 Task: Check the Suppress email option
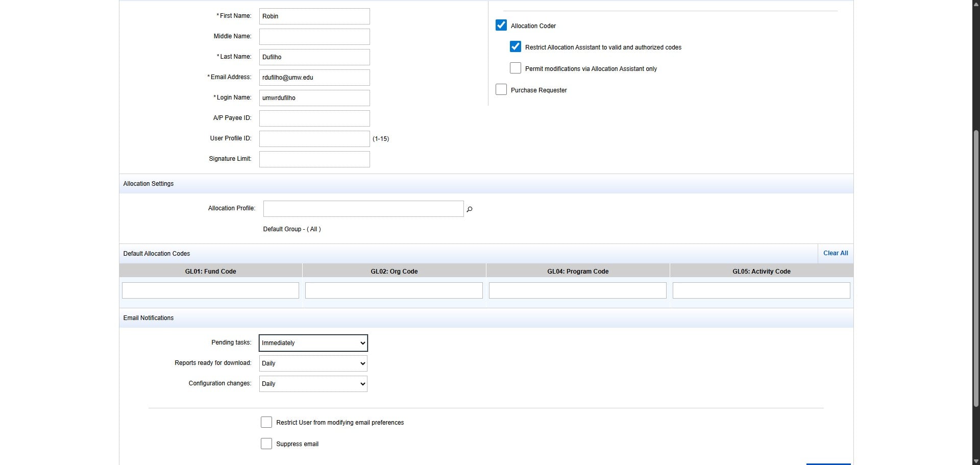coord(266,444)
